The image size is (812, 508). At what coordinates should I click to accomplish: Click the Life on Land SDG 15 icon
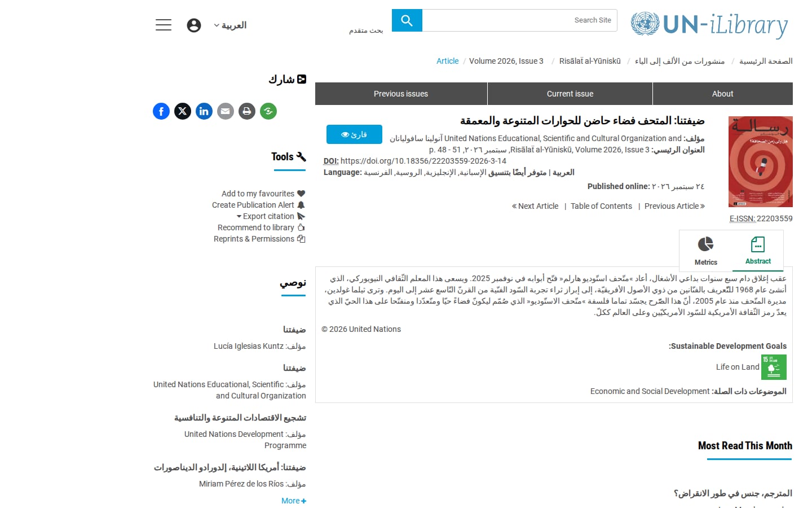coord(774,367)
